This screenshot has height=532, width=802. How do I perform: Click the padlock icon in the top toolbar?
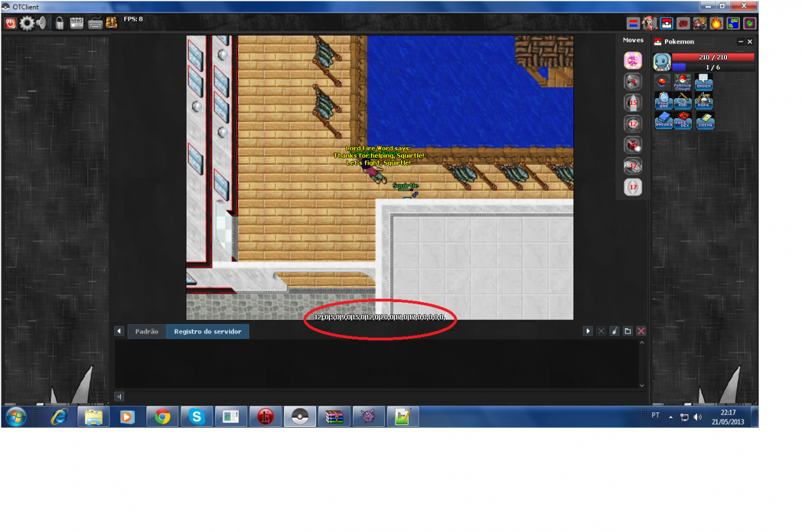coord(59,23)
